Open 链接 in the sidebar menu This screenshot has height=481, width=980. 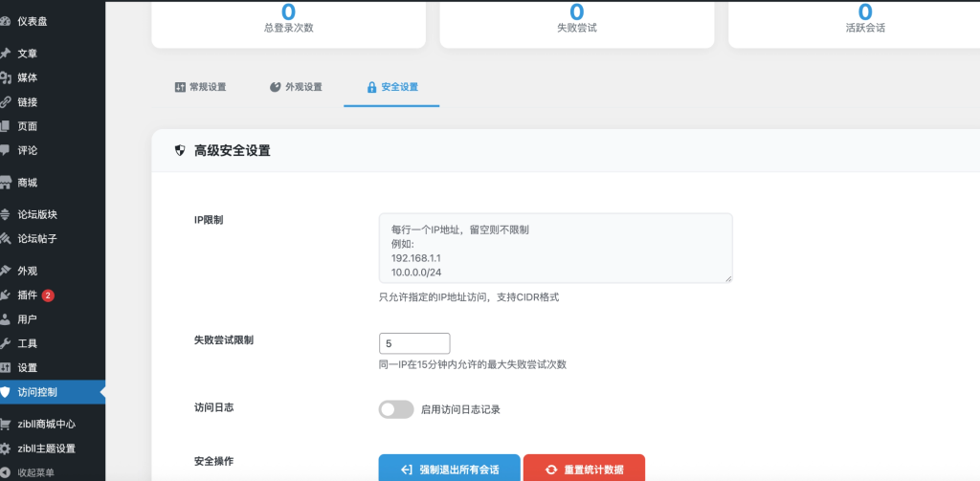[53, 102]
